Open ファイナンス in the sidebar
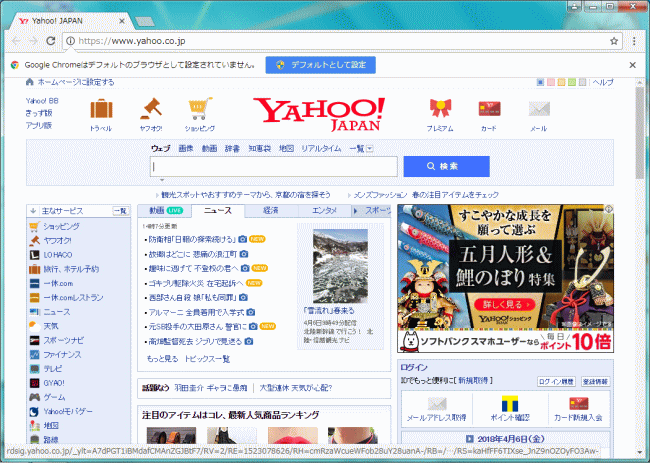Screen dimensions: 650x463 (62, 355)
